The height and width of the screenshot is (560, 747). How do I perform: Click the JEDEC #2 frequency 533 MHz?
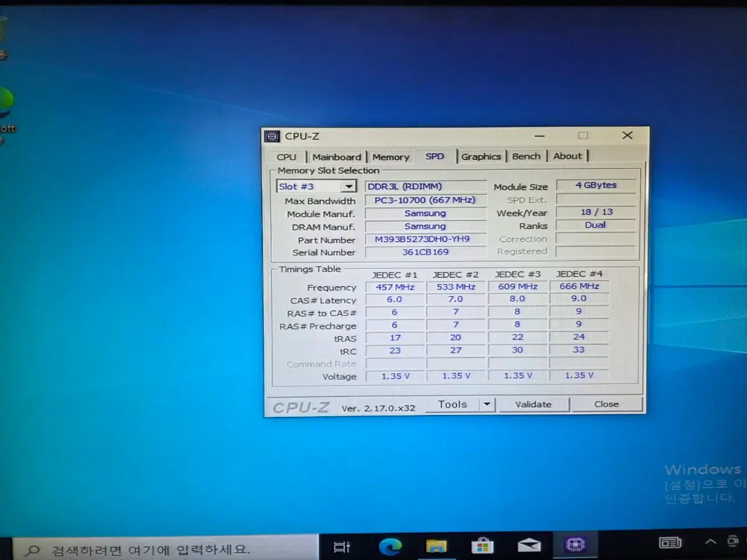point(456,287)
